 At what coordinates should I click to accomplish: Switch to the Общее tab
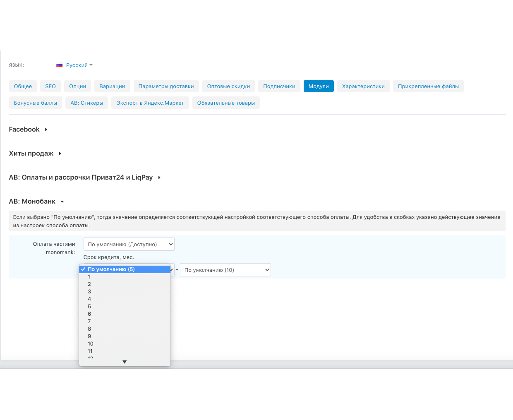click(x=23, y=86)
